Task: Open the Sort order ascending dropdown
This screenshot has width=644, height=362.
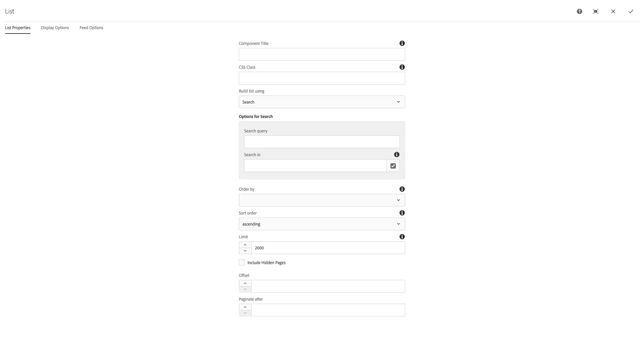Action: 322,224
